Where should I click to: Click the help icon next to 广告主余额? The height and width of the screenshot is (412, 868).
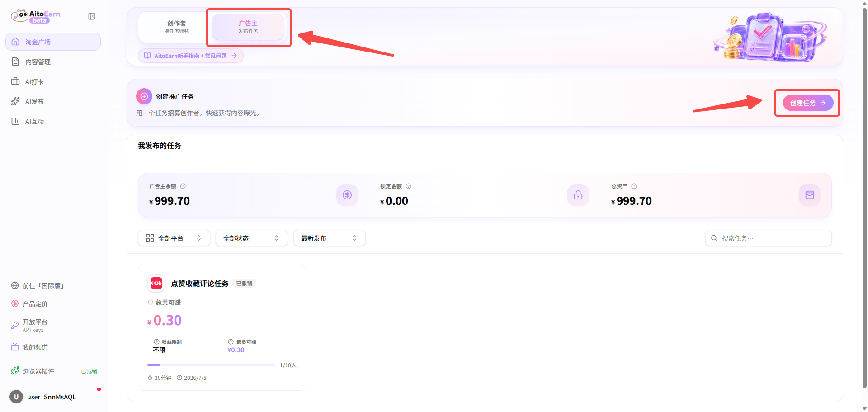tap(183, 186)
